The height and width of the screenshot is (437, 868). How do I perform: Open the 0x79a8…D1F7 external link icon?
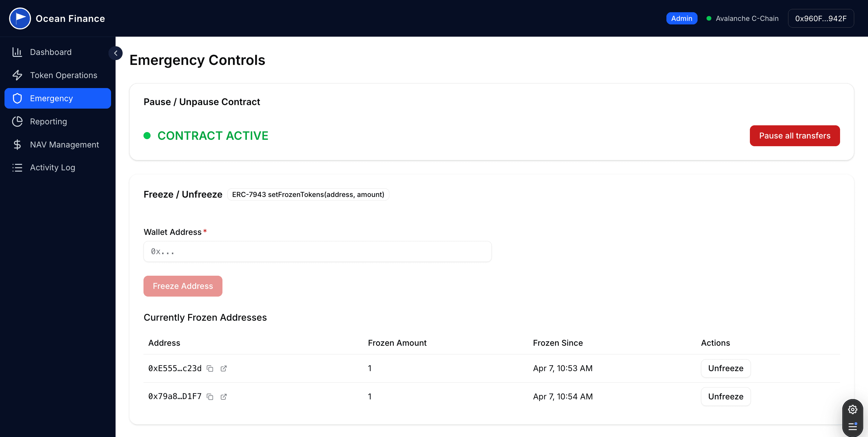[223, 397]
